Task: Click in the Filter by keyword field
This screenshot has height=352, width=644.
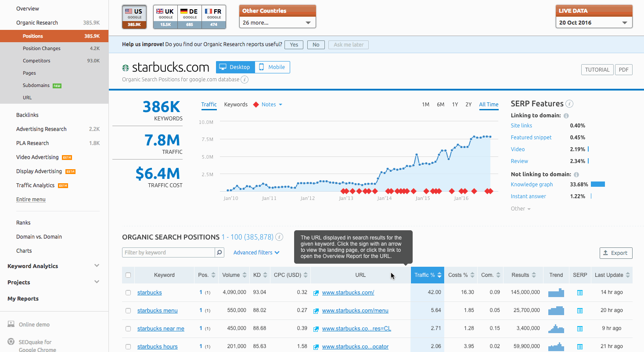Action: (169, 253)
